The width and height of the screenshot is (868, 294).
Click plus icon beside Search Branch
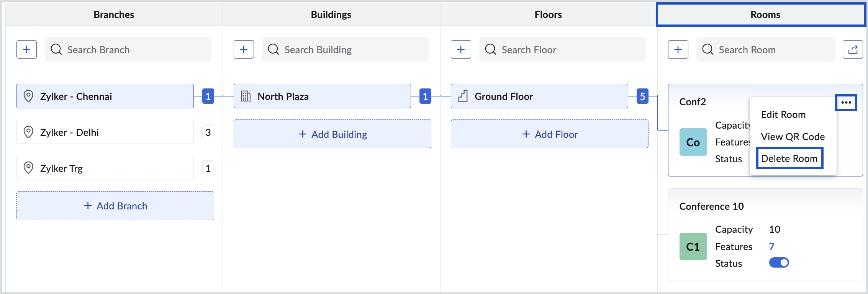coord(26,49)
